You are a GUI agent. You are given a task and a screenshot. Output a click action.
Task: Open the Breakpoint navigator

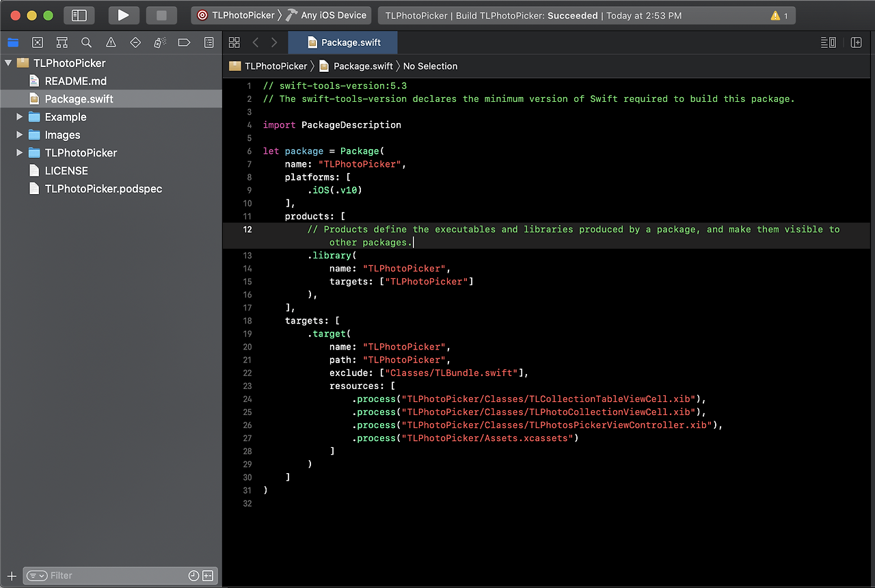pos(184,42)
